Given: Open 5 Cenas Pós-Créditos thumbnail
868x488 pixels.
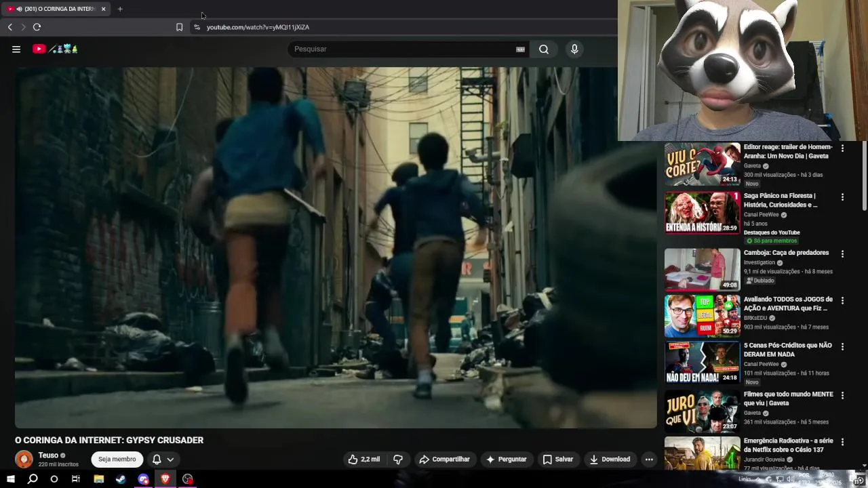Looking at the screenshot, I should coord(703,362).
